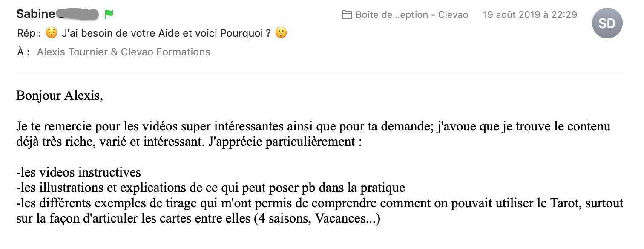The height and width of the screenshot is (249, 644).
Task: Click the greeting Bonjour Alexis
Action: pos(60,96)
